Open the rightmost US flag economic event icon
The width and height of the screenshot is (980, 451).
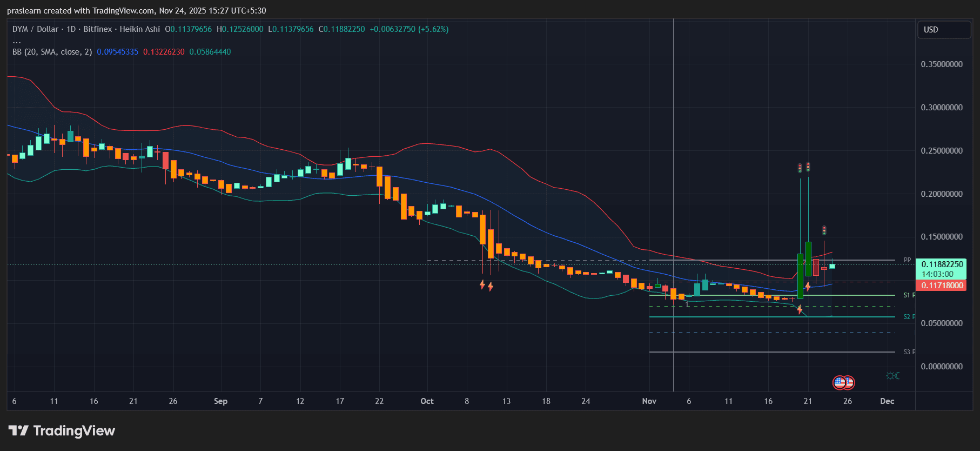[x=849, y=382]
